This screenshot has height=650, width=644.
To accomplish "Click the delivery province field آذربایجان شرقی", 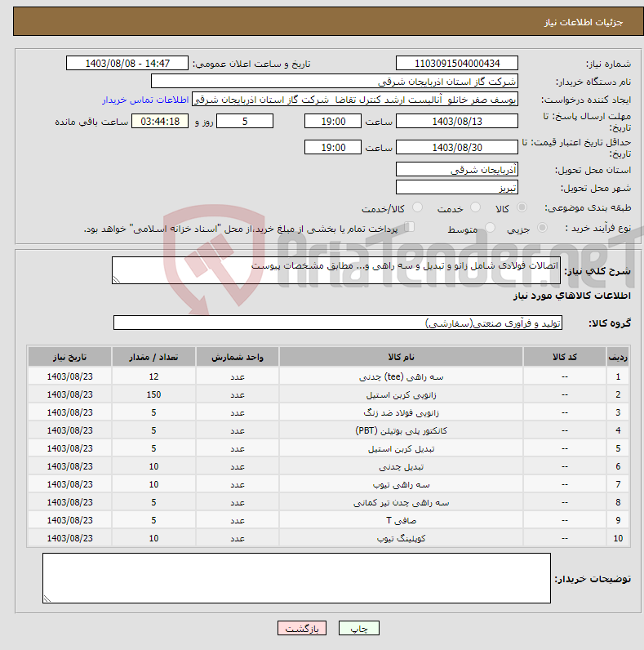I will point(457,170).
